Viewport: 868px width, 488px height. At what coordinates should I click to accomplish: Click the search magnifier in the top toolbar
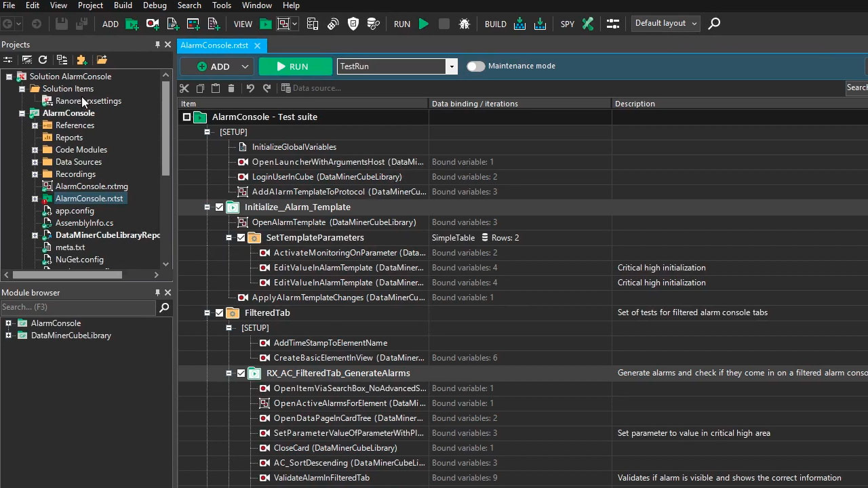(714, 24)
